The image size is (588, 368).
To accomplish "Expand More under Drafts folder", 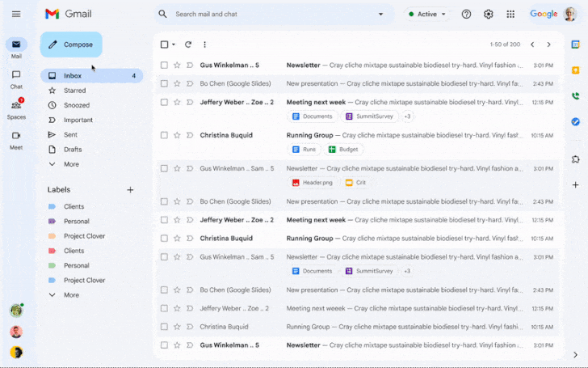I will pyautogui.click(x=71, y=164).
